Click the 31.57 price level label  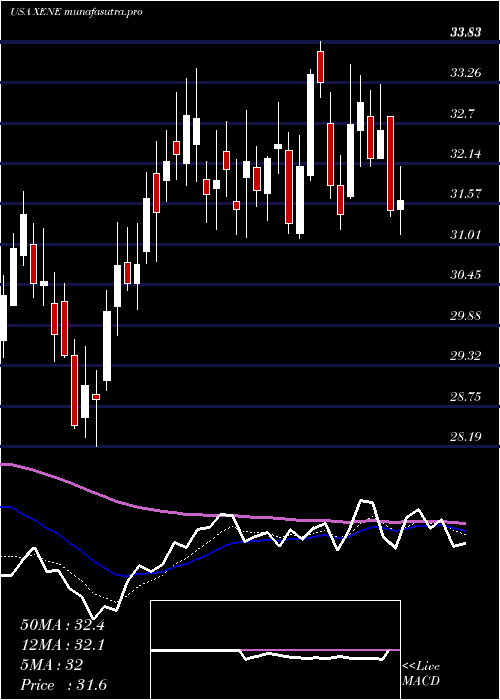coord(466,194)
